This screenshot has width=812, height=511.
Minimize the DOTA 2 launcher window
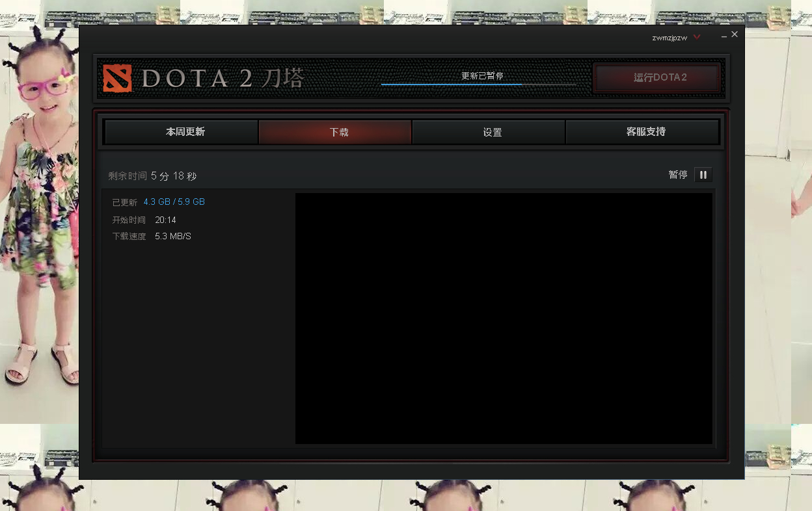[x=724, y=37]
